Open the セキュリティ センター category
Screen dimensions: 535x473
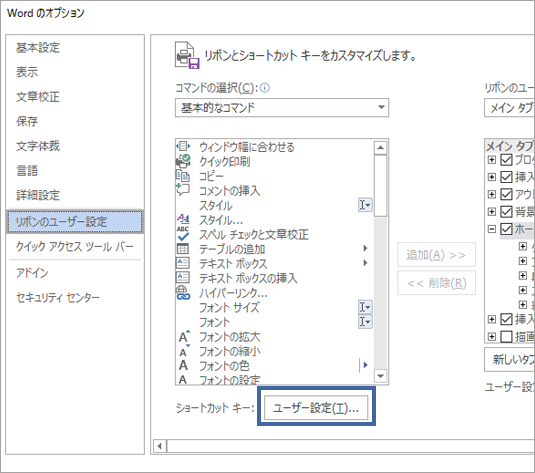(58, 298)
